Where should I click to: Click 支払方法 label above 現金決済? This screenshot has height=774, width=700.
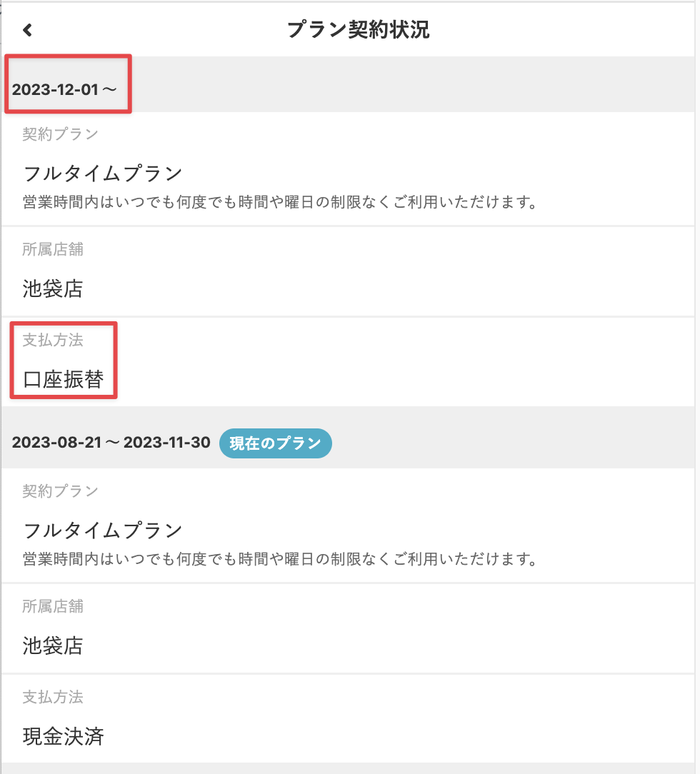[53, 696]
